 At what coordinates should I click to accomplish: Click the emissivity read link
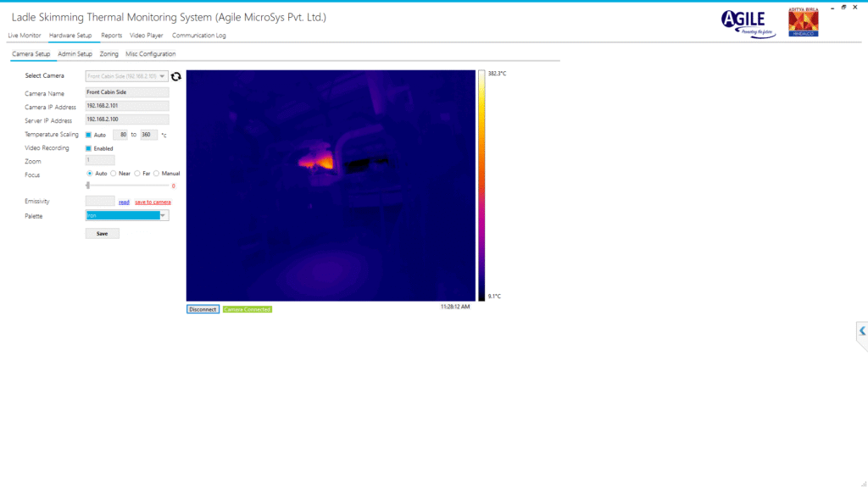point(124,202)
